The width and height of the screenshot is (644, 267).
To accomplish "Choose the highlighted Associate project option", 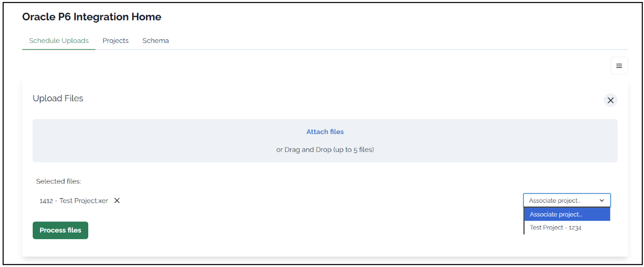I will click(x=555, y=214).
